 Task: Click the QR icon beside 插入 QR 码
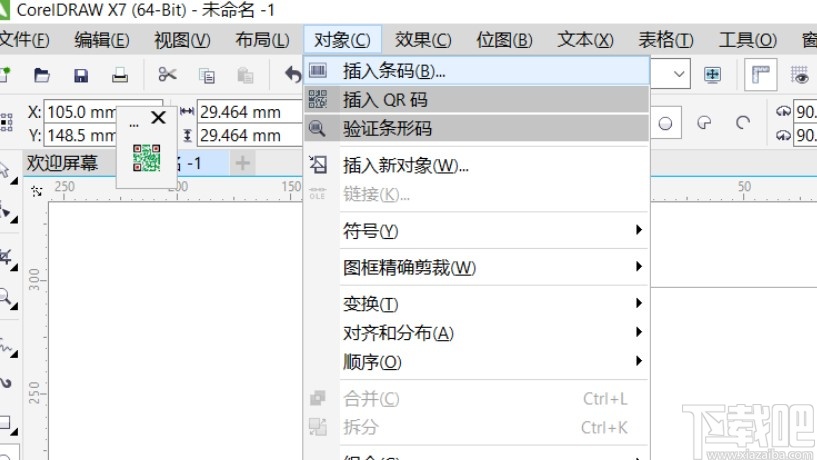[x=318, y=99]
